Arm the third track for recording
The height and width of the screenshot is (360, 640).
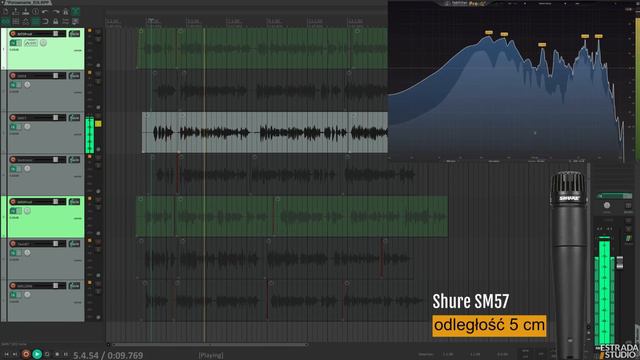coord(13,118)
